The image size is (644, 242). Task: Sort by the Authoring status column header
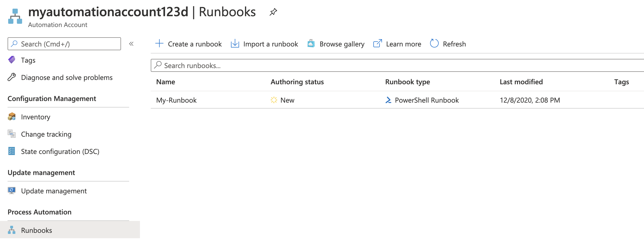(297, 82)
